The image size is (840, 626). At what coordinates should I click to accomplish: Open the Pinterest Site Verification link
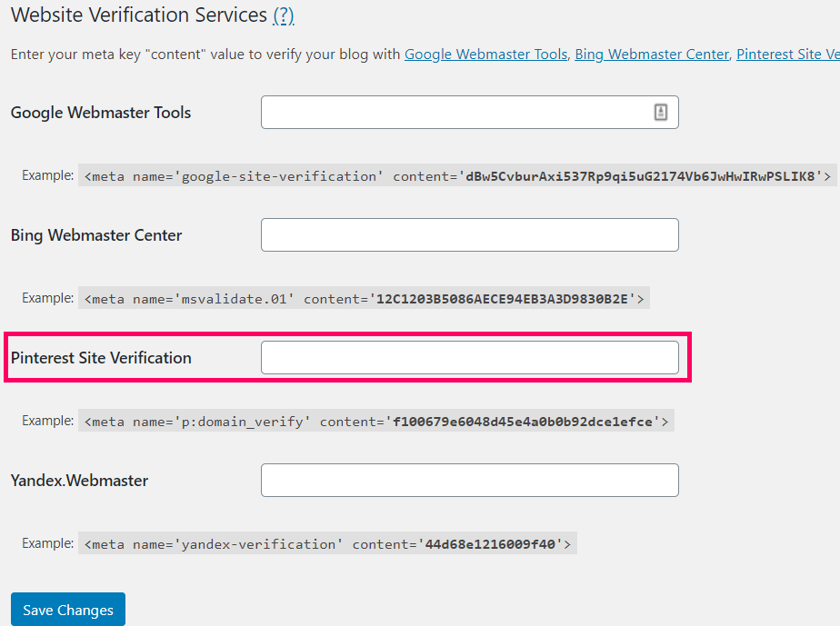pos(788,55)
